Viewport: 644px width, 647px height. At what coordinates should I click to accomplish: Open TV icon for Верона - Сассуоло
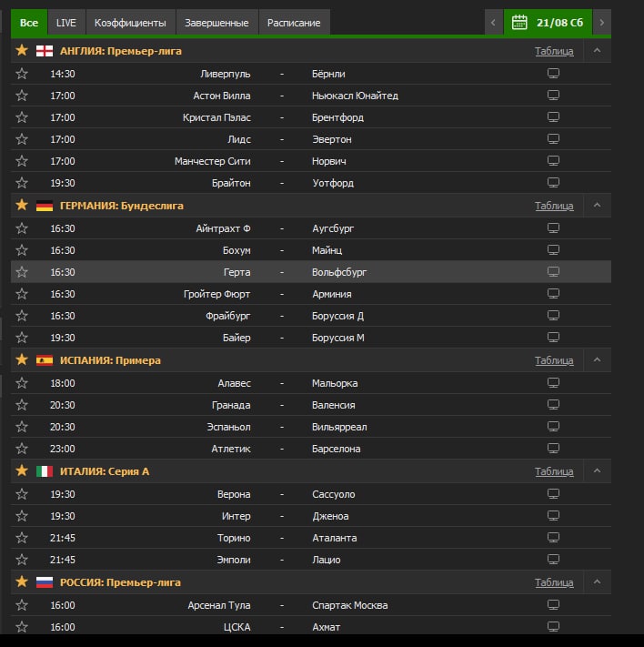pyautogui.click(x=553, y=494)
